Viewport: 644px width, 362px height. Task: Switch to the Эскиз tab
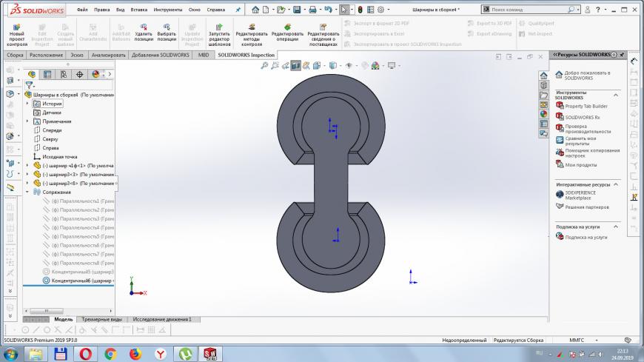pos(73,56)
